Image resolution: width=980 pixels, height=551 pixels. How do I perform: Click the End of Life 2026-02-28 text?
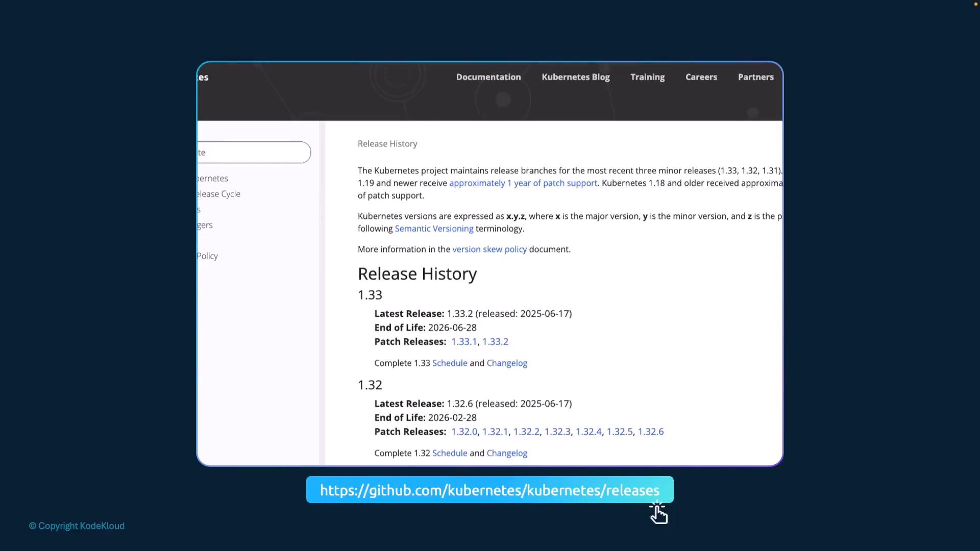coord(425,417)
